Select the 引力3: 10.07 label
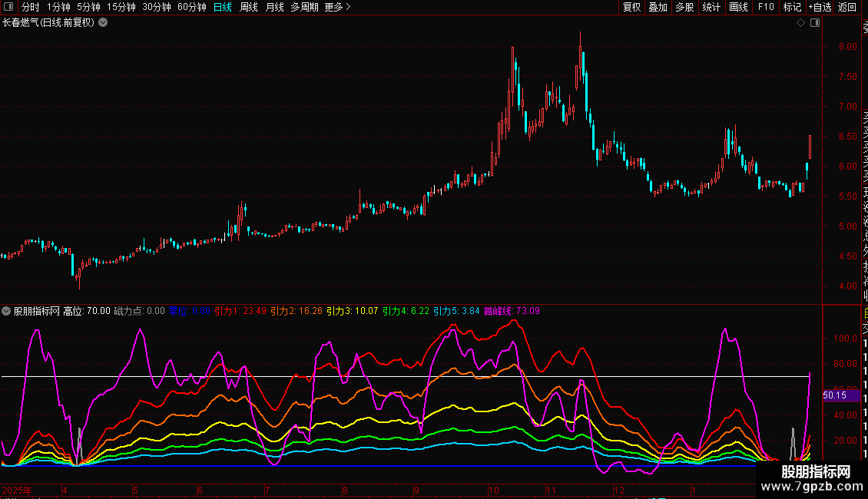Viewport: 868px width, 499px height. (x=352, y=311)
